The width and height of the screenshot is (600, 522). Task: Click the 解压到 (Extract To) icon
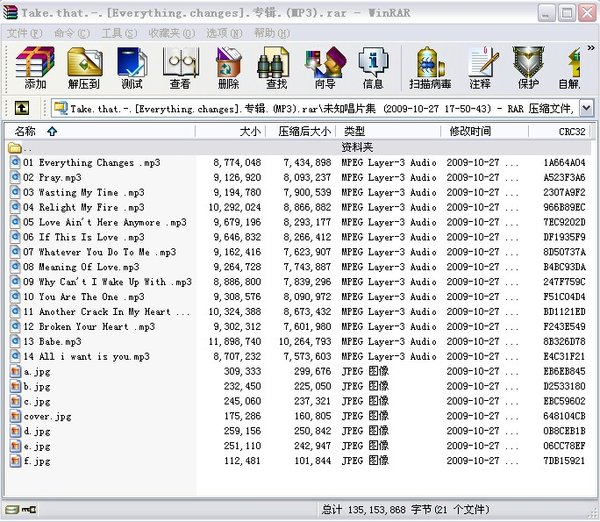(x=84, y=68)
